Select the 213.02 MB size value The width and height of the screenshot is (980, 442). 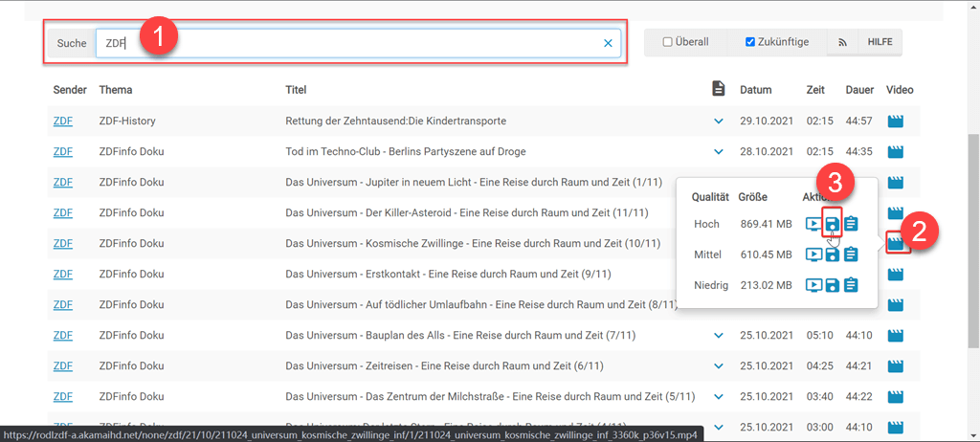(x=767, y=285)
